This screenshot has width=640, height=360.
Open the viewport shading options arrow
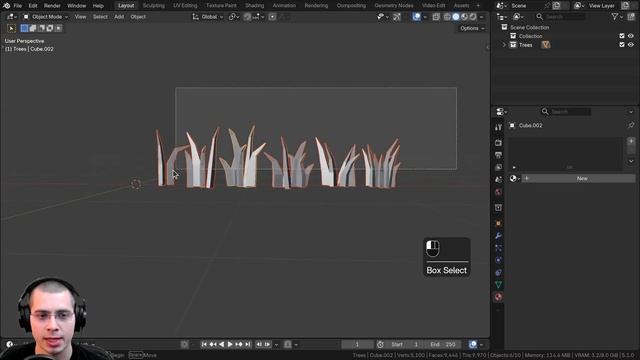coord(482,17)
